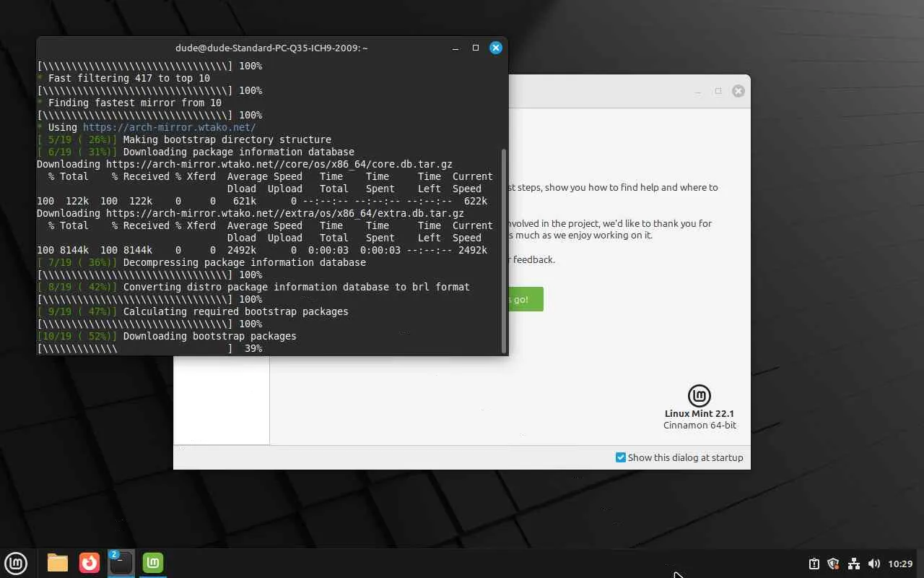Click the Fast filtering 417 to top 10 line
Viewport: 924px width, 578px height.
tap(123, 78)
